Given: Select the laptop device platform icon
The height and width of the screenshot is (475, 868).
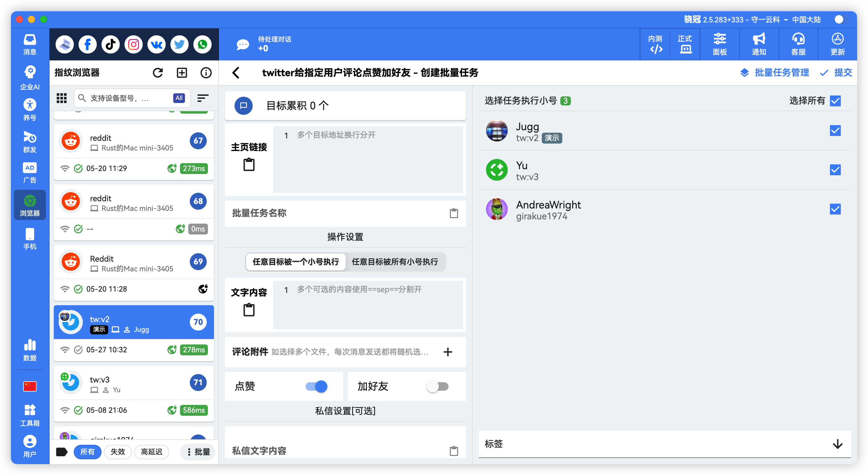Looking at the screenshot, I should 65,44.
